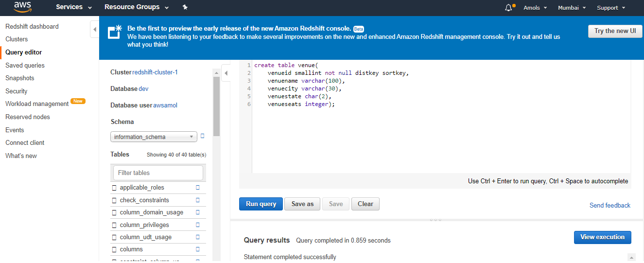Open Reserved nodes page
Image resolution: width=644 pixels, height=263 pixels.
(28, 117)
